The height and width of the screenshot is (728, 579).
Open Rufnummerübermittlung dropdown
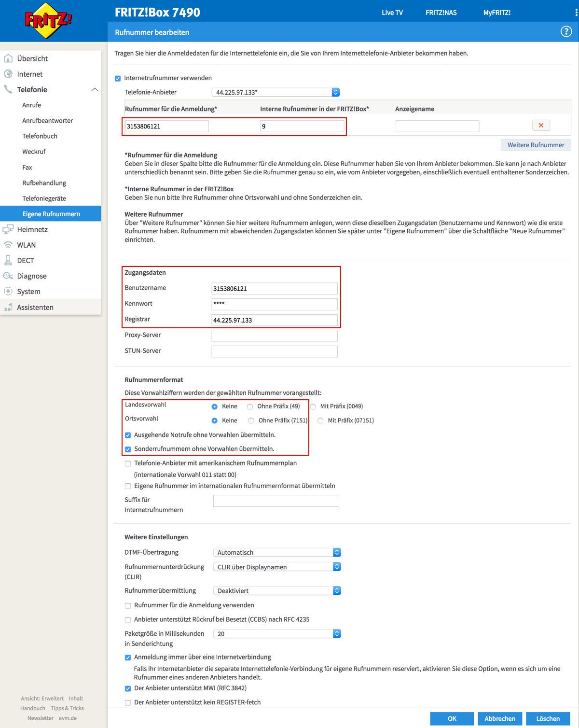click(x=277, y=590)
